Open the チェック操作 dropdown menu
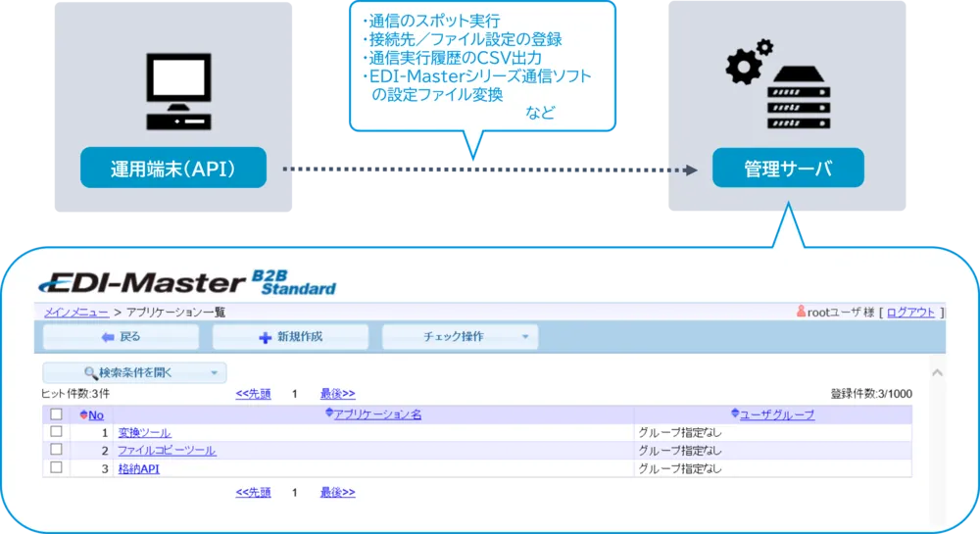 pos(461,337)
